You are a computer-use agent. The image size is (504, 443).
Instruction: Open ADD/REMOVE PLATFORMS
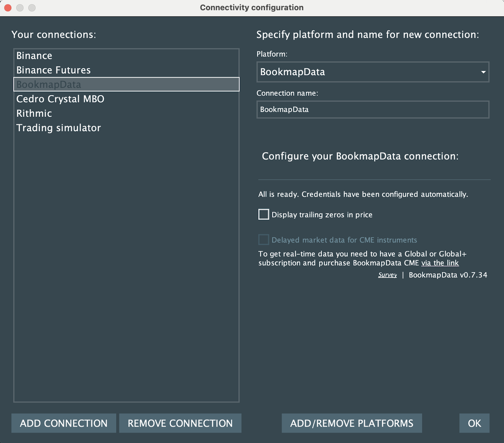click(352, 423)
